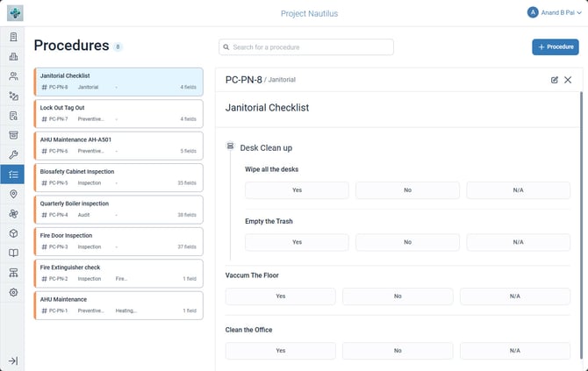Click the user avatar A icon

click(533, 12)
